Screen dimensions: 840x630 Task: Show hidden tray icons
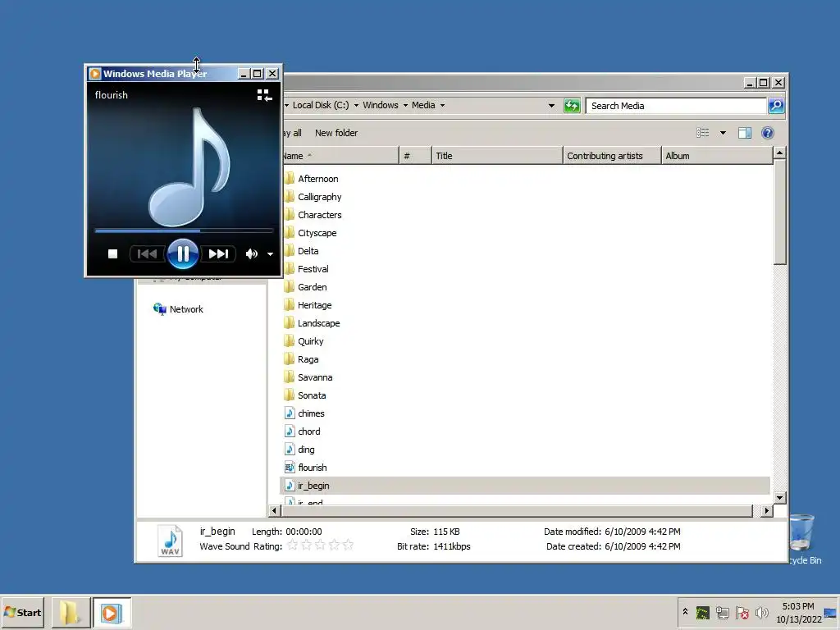[x=685, y=611]
